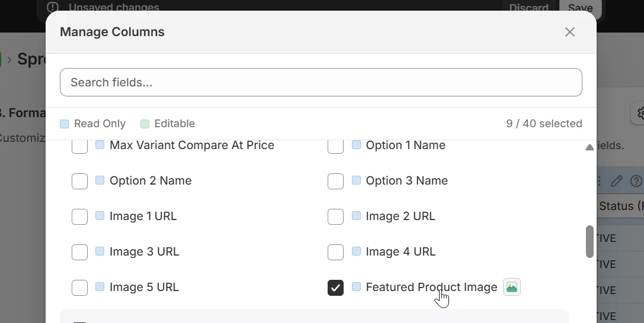Click the Search fields input
This screenshot has width=644, height=323.
coord(321,82)
